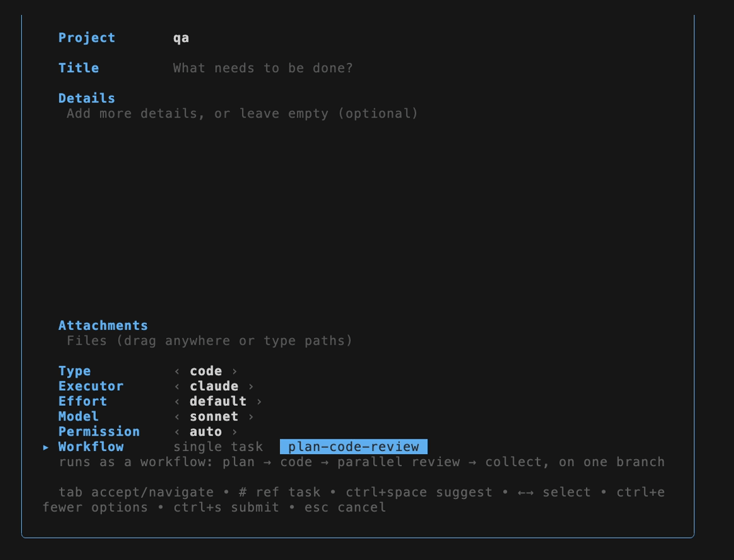
Task: Click the left chevron beside Type code
Action: [x=177, y=371]
